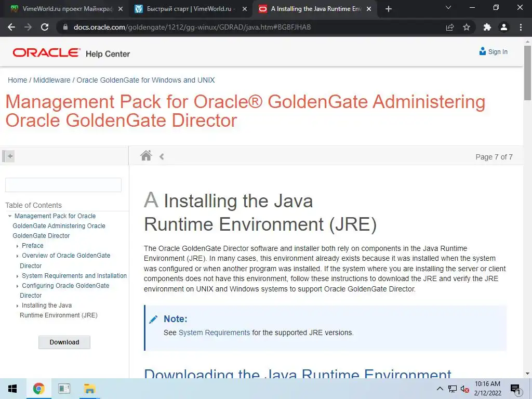Image resolution: width=532 pixels, height=399 pixels.
Task: Show hidden system tray icons
Action: (440, 389)
